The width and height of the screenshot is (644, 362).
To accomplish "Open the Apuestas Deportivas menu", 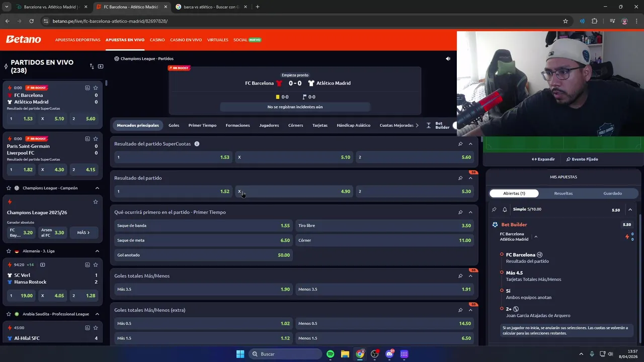I will [77, 40].
